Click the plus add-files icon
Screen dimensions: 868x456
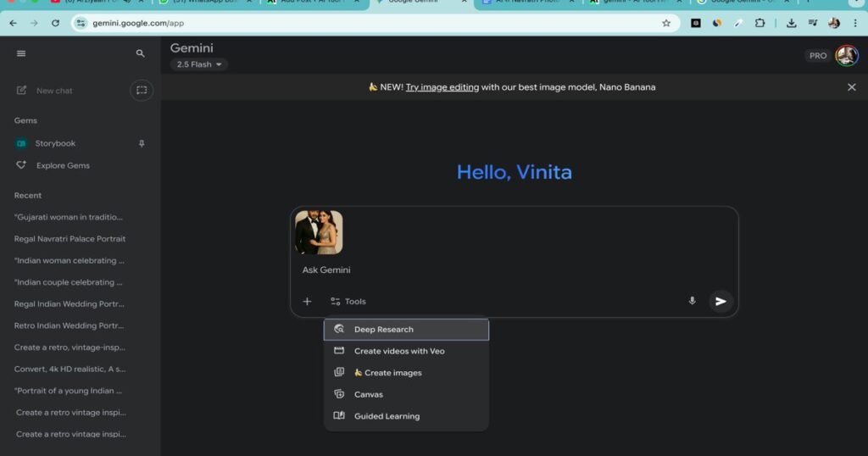(307, 301)
